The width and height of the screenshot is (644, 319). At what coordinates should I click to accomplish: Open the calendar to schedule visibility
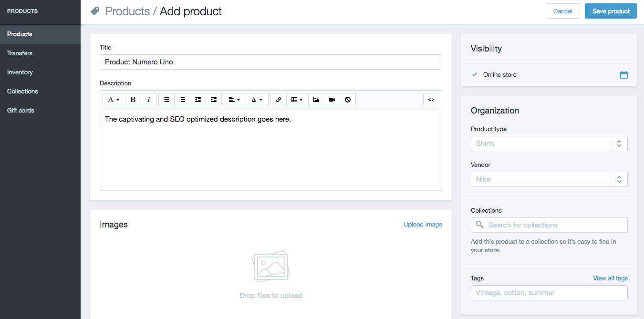tap(624, 75)
